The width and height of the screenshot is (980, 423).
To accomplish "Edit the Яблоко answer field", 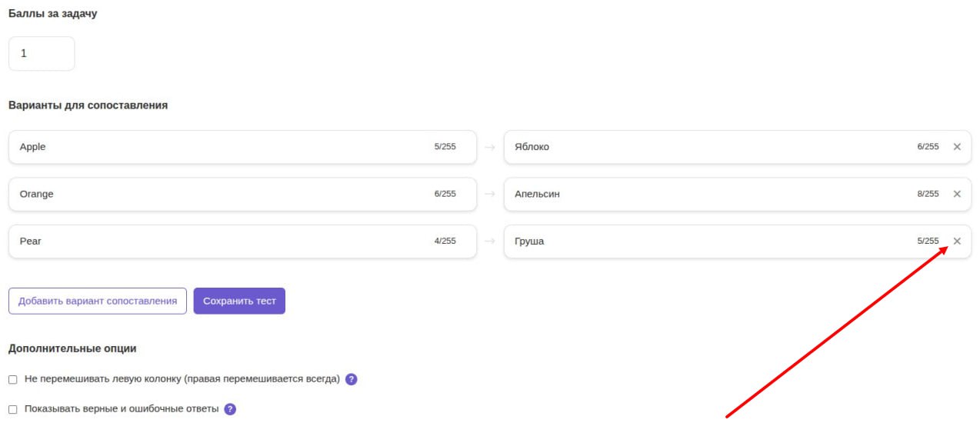I will tap(708, 147).
